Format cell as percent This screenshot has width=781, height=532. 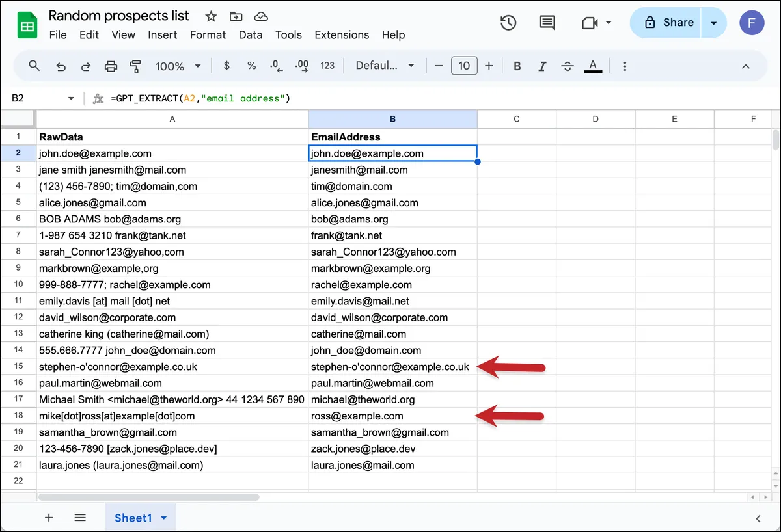tap(251, 66)
